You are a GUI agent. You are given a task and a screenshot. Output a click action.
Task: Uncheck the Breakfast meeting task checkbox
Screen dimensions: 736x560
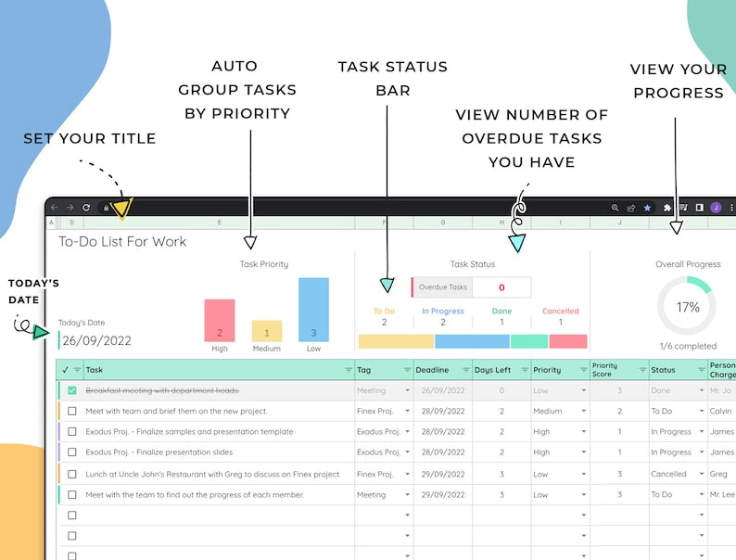click(x=72, y=390)
